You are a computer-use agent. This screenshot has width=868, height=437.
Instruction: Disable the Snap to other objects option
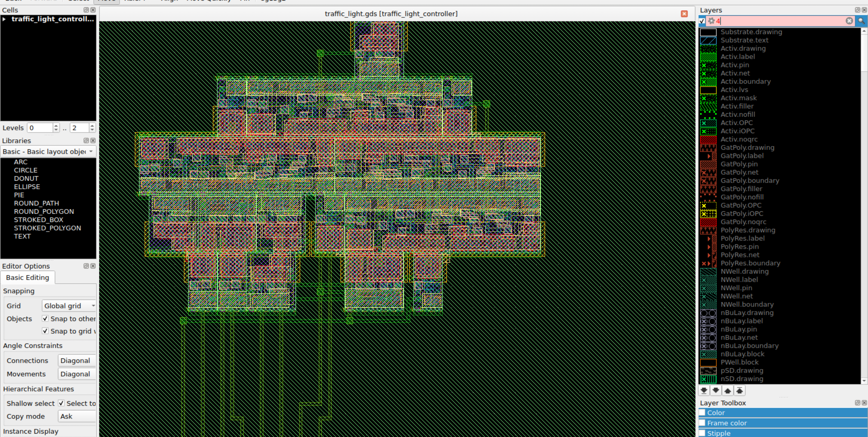click(45, 319)
